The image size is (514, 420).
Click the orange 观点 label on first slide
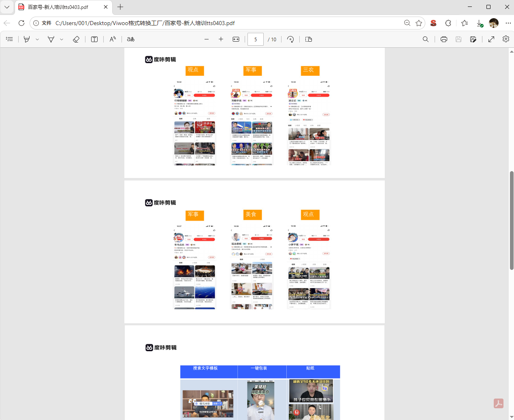coord(195,70)
